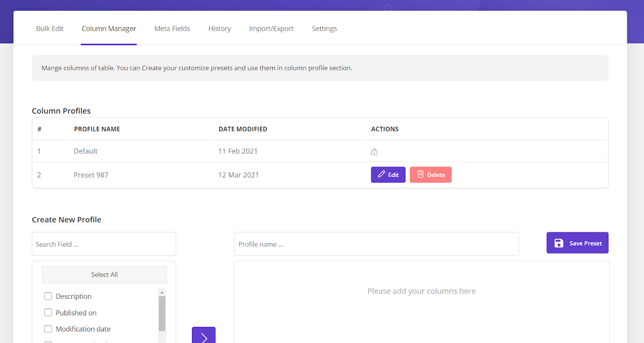Click the Select All button
Image resolution: width=644 pixels, height=343 pixels.
[104, 275]
